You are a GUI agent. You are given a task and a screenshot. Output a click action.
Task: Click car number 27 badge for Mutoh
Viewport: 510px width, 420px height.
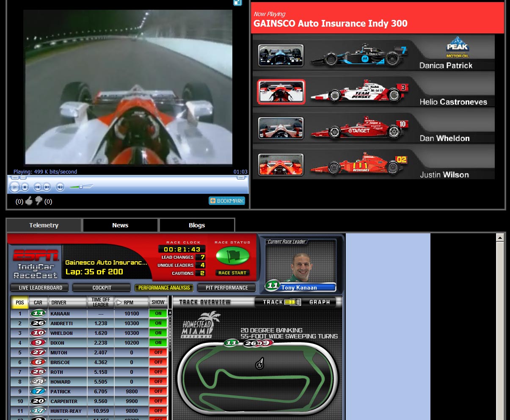[x=38, y=353]
